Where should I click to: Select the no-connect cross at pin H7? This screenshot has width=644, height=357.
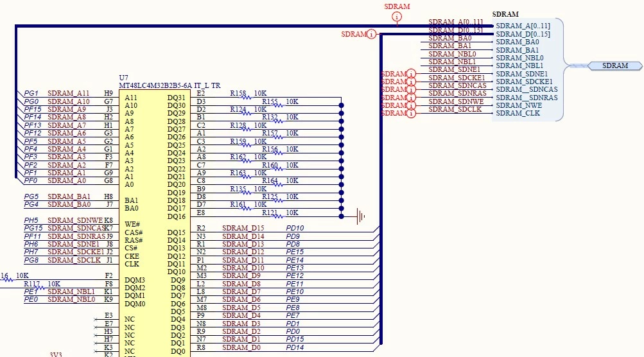tap(95, 344)
